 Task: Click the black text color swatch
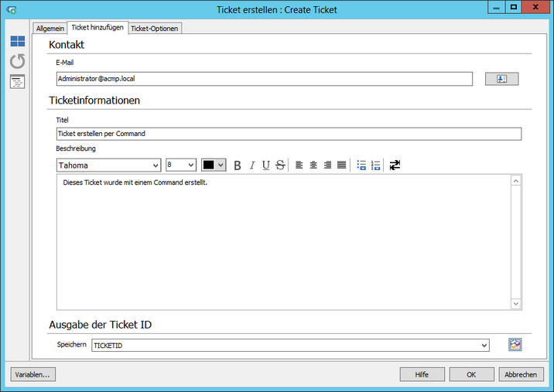(208, 165)
